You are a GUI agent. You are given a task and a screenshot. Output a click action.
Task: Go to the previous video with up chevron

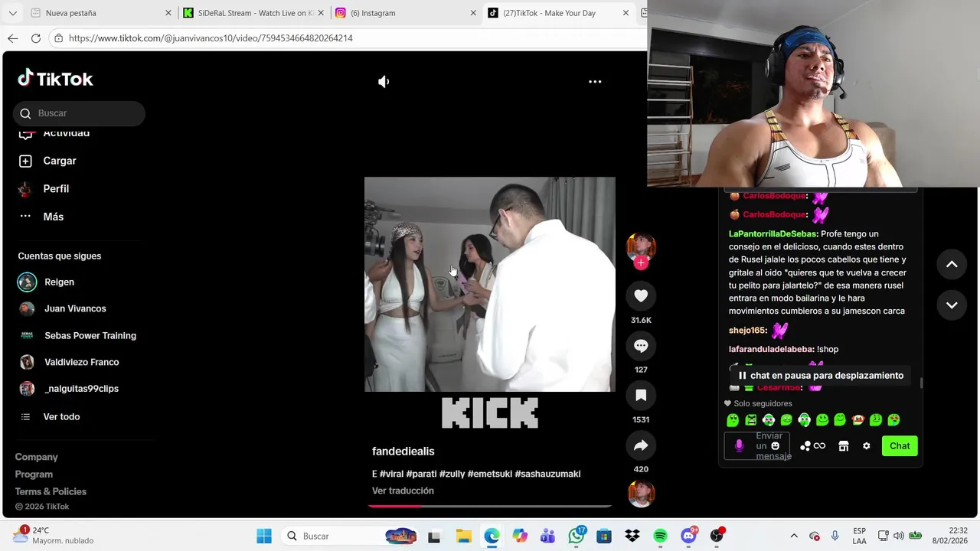coord(952,264)
